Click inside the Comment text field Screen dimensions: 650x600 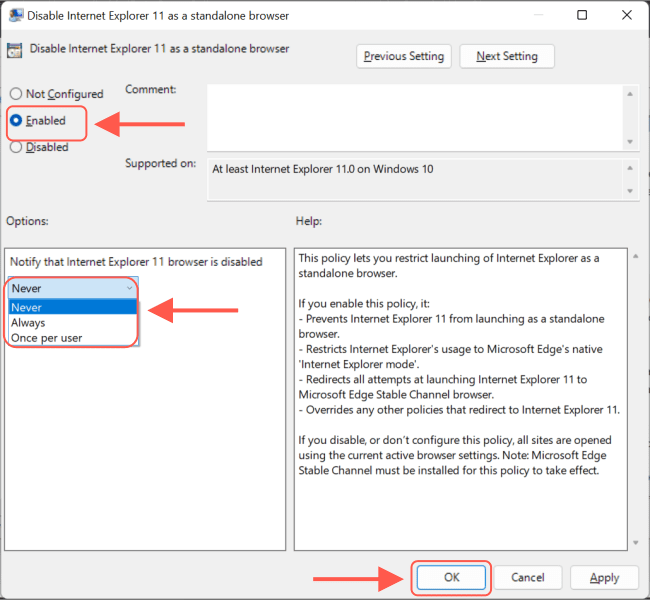(412, 117)
